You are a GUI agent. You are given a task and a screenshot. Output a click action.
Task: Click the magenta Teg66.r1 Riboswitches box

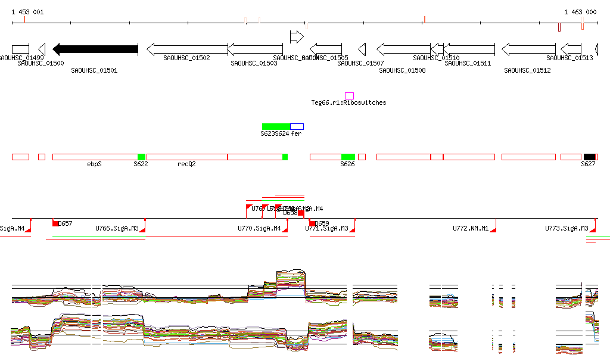point(349,95)
